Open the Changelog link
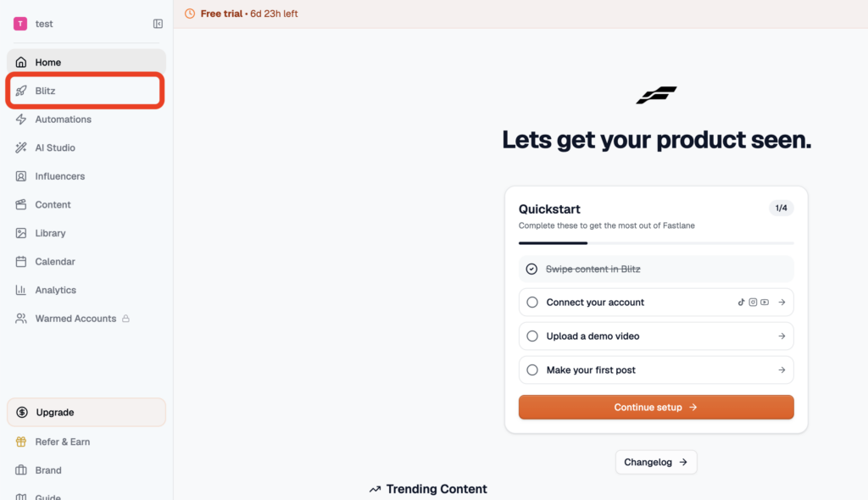The height and width of the screenshot is (500, 868). tap(656, 462)
